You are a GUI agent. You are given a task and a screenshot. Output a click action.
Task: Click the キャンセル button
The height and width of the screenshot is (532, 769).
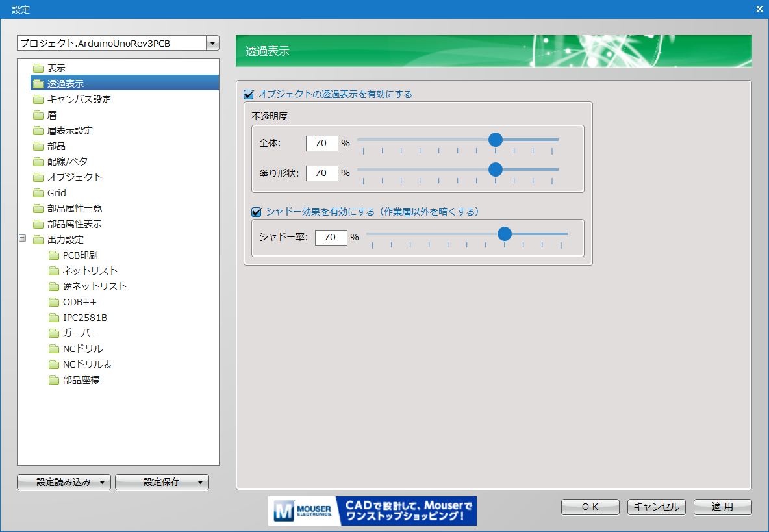[x=656, y=507]
